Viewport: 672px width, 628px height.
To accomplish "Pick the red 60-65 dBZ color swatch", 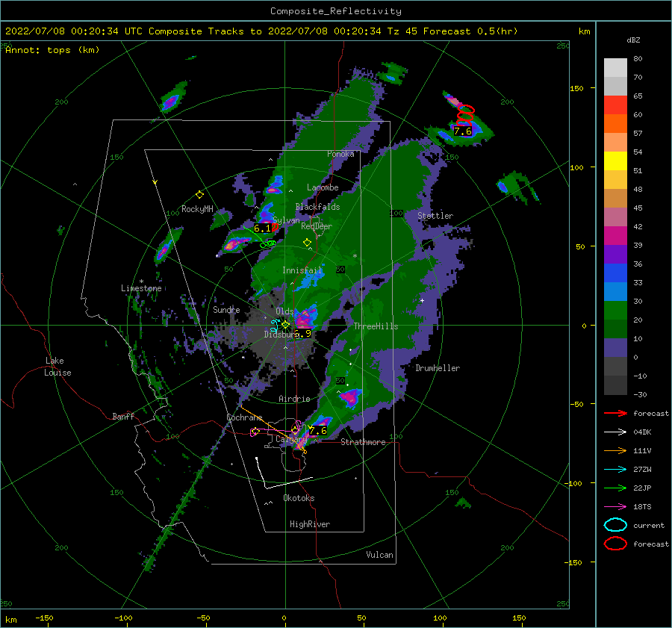I will tap(615, 105).
